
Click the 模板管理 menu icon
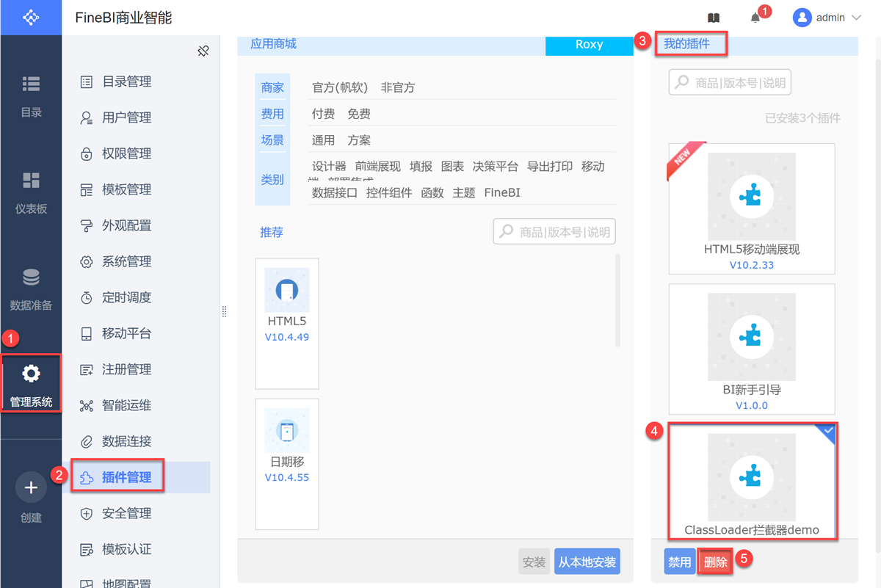(x=87, y=189)
